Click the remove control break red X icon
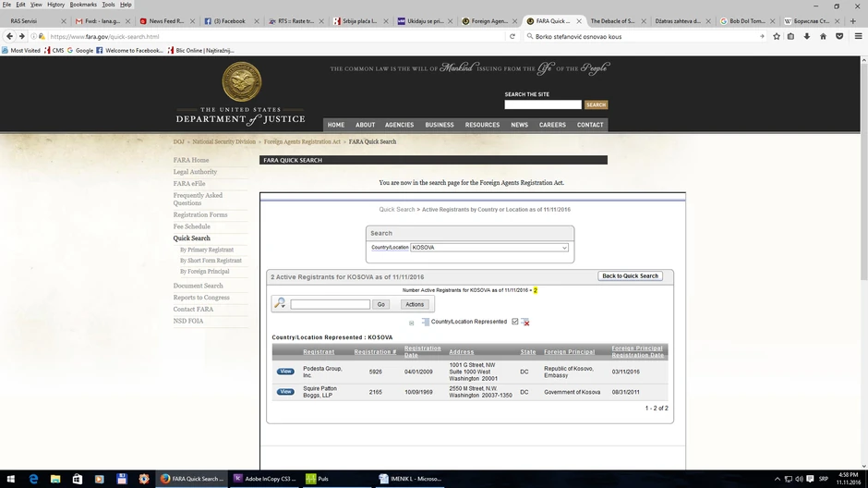 pyautogui.click(x=525, y=322)
